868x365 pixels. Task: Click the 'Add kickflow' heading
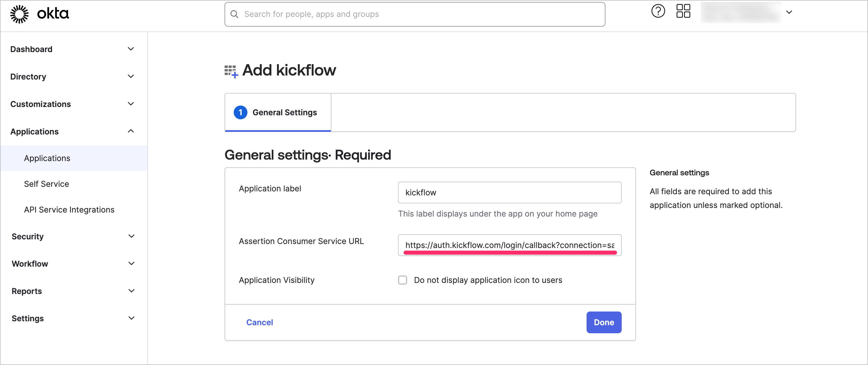(289, 70)
